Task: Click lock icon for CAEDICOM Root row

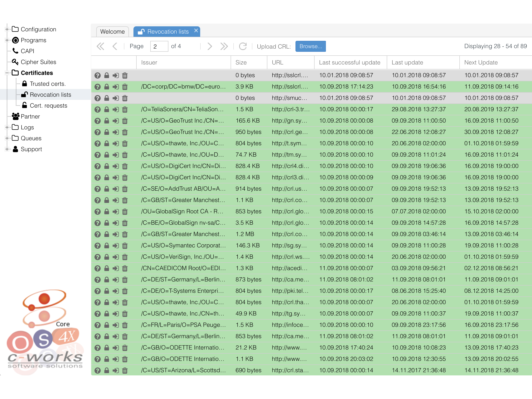Action: [x=106, y=268]
